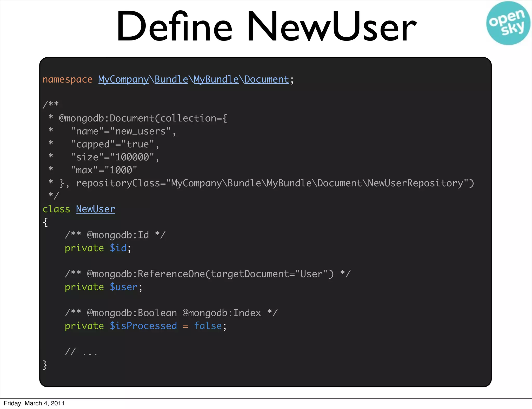This screenshot has width=532, height=409.
Task: Click the 'false' value
Action: (x=208, y=326)
